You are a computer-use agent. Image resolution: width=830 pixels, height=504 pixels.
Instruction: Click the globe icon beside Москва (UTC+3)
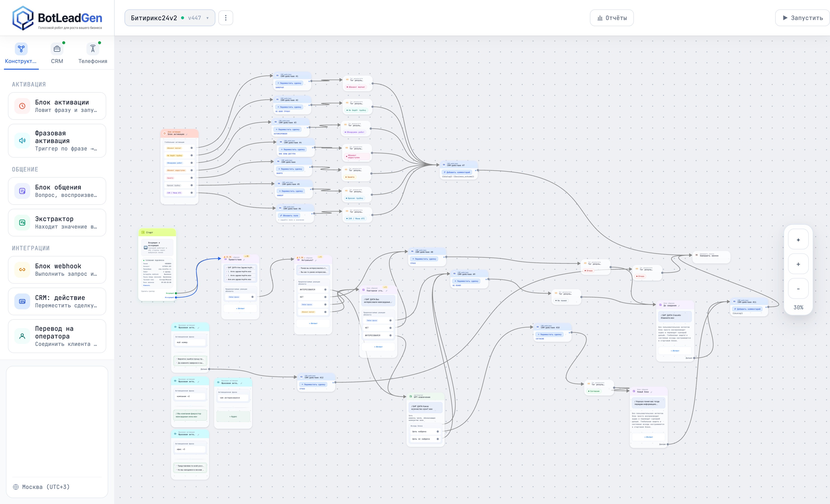click(x=16, y=487)
